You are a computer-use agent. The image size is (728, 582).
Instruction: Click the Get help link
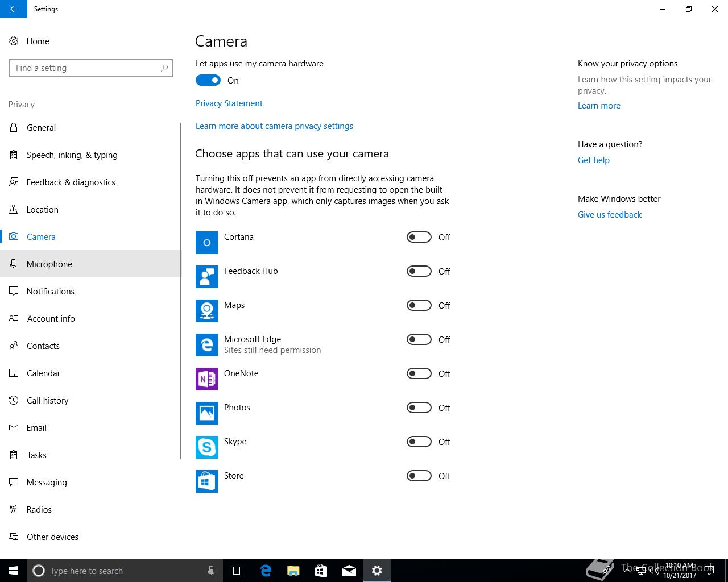coord(593,160)
